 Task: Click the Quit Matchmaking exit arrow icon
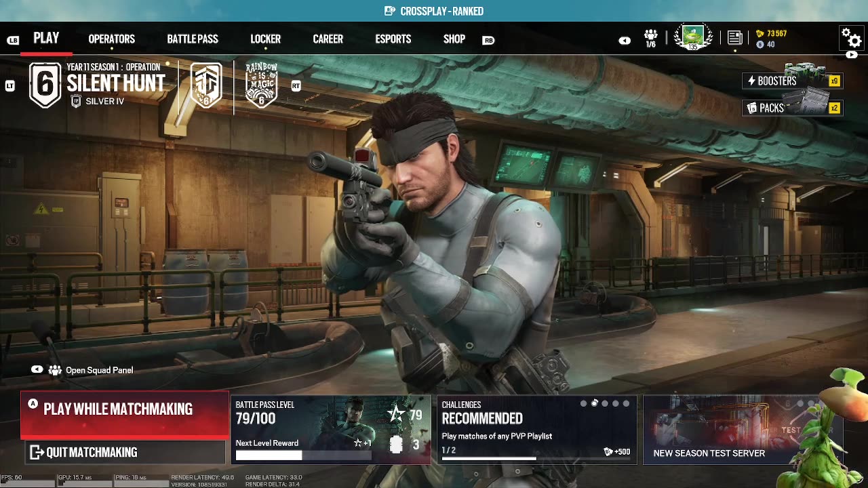[x=37, y=452]
